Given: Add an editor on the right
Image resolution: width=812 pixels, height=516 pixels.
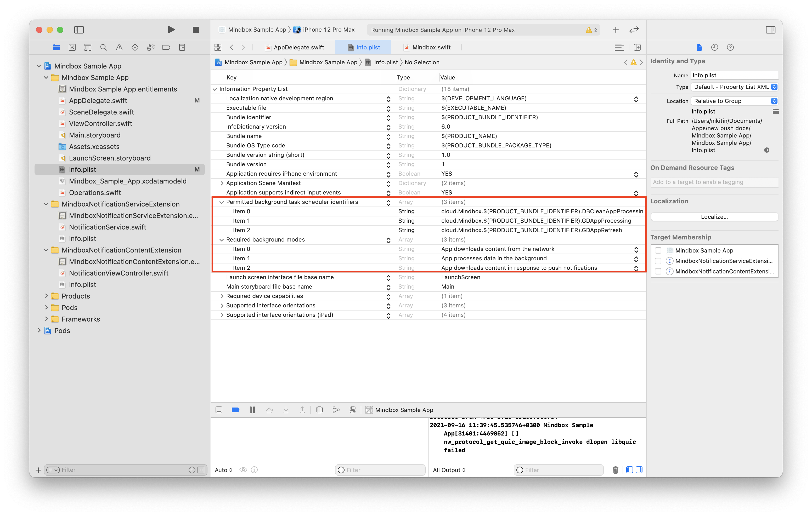Looking at the screenshot, I should pyautogui.click(x=637, y=48).
